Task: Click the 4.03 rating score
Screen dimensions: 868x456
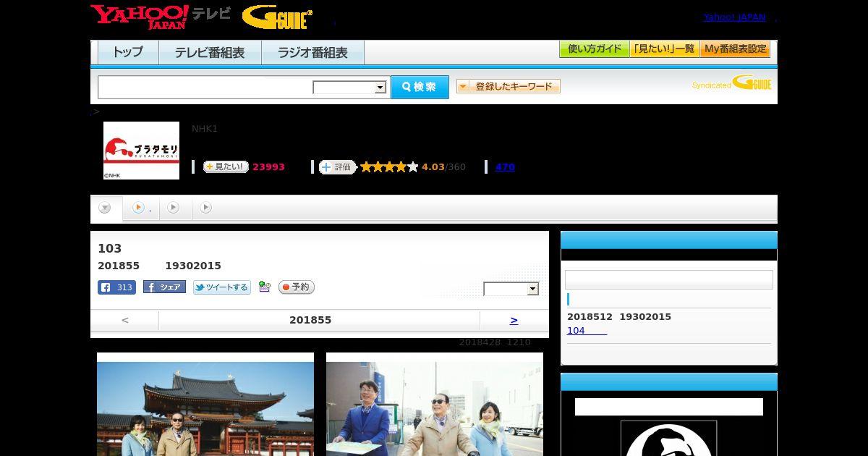Action: (433, 167)
